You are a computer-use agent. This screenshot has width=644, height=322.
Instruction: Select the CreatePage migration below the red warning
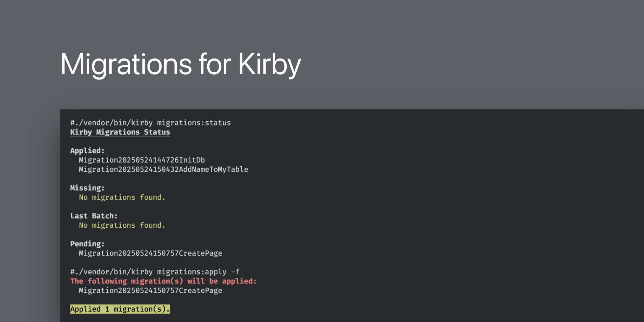point(150,291)
